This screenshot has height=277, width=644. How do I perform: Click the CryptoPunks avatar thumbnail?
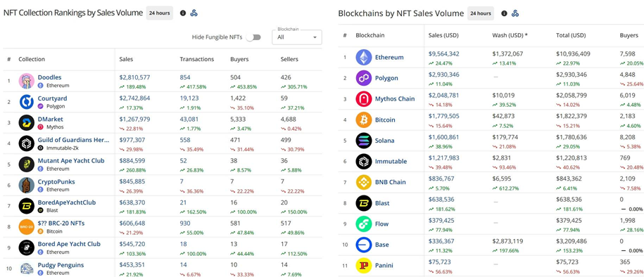[26, 185]
